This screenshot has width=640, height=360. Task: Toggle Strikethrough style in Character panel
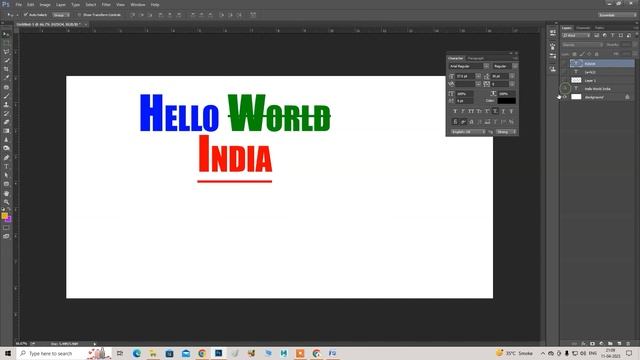pyautogui.click(x=511, y=111)
